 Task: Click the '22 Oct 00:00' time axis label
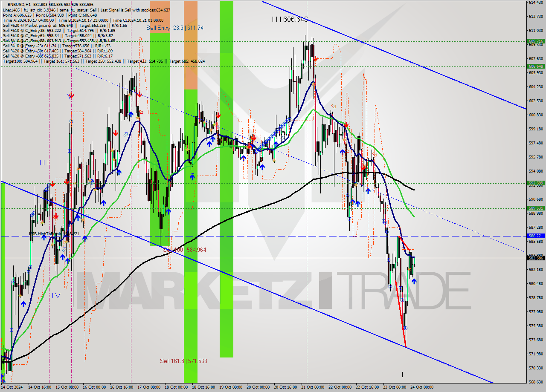tap(340, 387)
